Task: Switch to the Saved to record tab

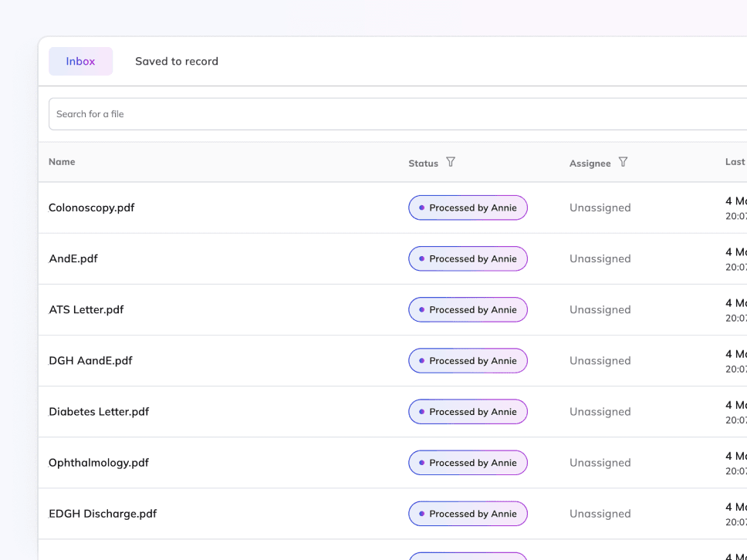Action: pyautogui.click(x=177, y=62)
